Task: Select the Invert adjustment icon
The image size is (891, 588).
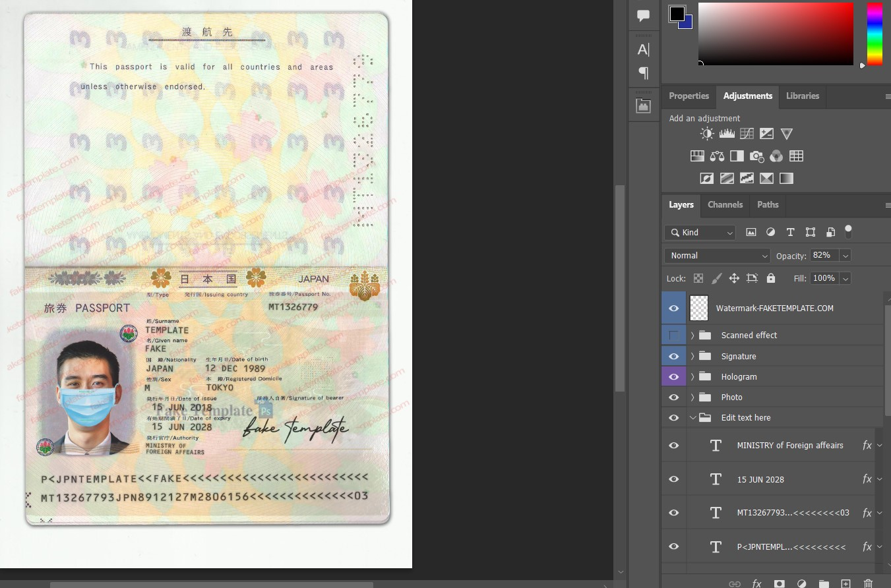Action: [707, 178]
